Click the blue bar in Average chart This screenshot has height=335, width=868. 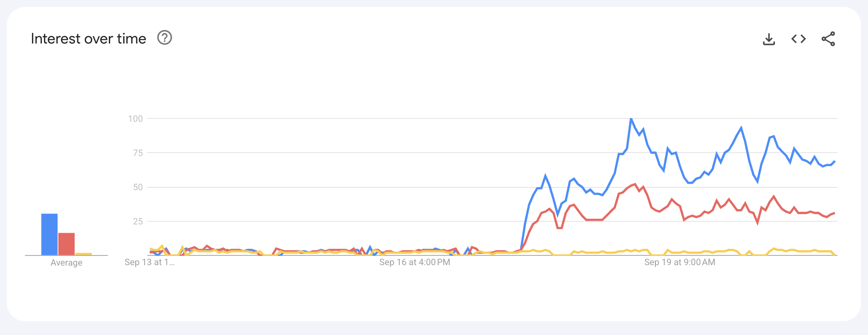[50, 234]
